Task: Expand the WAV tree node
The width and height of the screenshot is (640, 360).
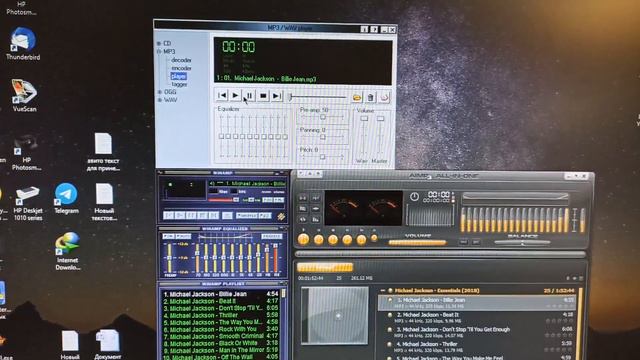Action: pos(160,100)
